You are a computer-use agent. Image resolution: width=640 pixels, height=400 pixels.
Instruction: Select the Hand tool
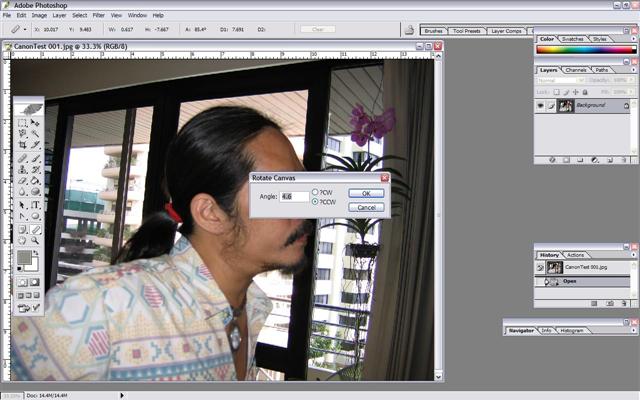[x=22, y=240]
